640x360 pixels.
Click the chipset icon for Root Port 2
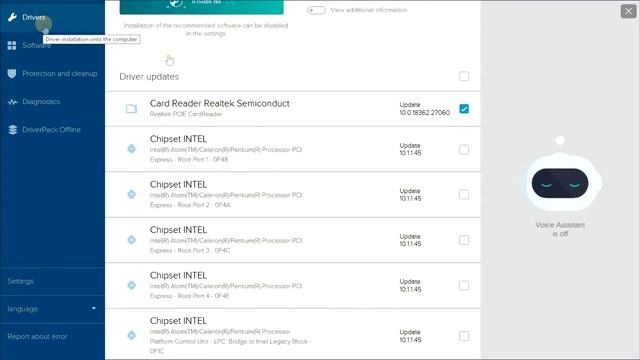[131, 194]
